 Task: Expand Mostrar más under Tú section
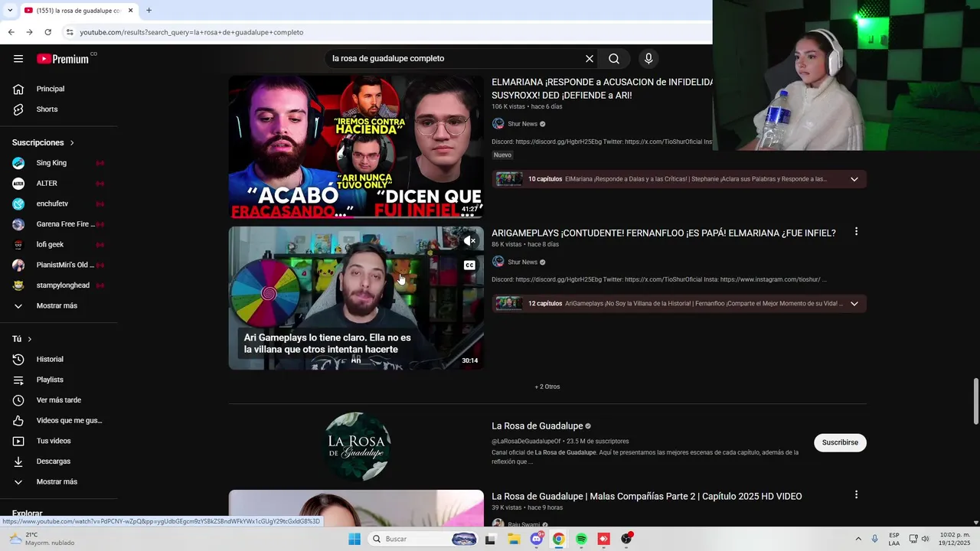(58, 482)
